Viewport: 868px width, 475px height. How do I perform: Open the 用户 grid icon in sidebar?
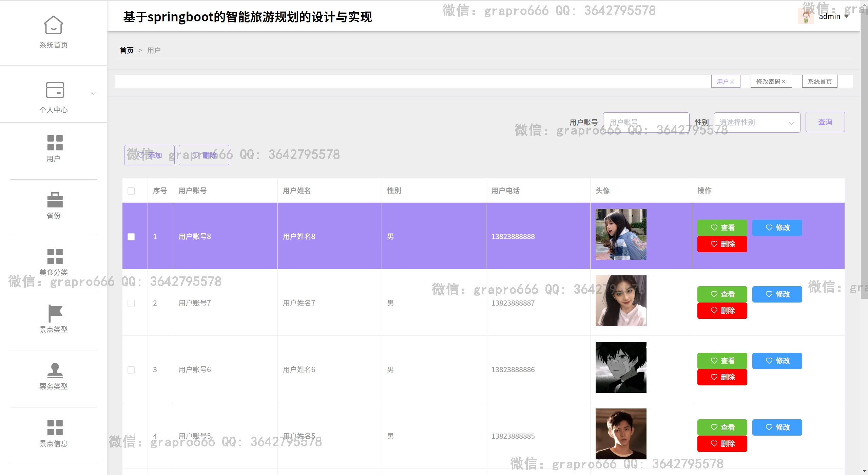click(55, 143)
